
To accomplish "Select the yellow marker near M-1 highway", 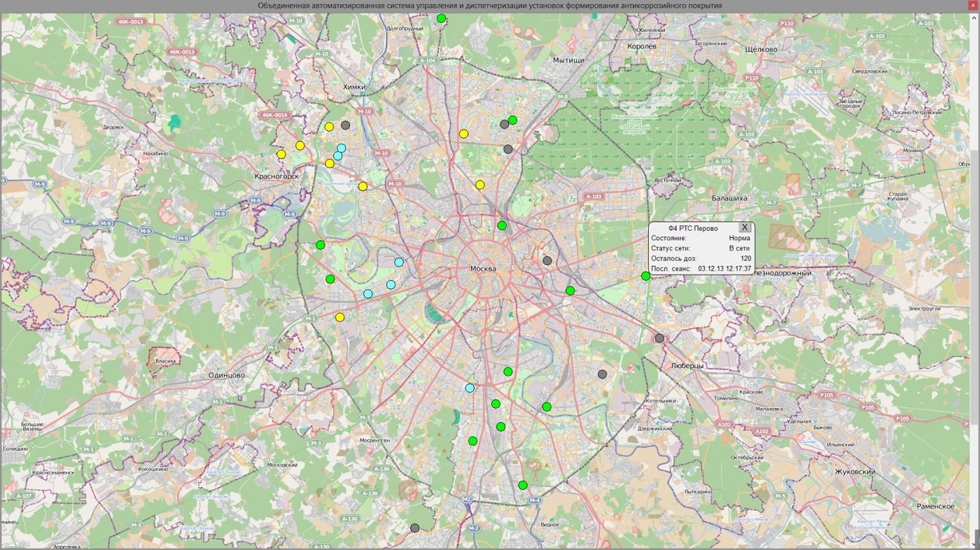I will 339,317.
